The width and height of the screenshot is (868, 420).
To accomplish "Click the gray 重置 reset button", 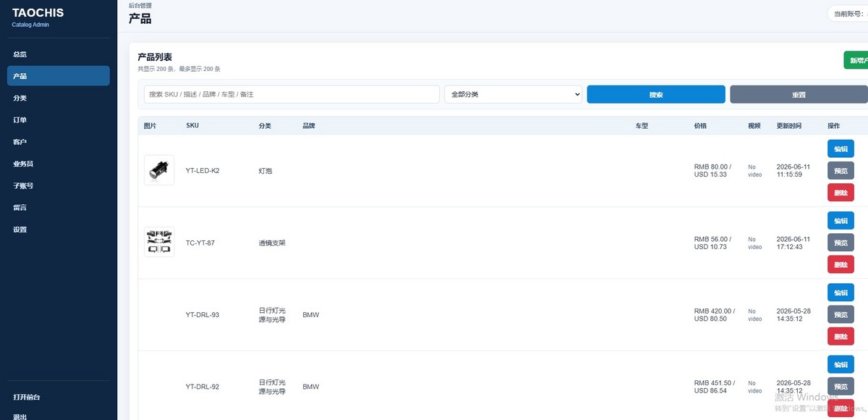I will click(799, 95).
